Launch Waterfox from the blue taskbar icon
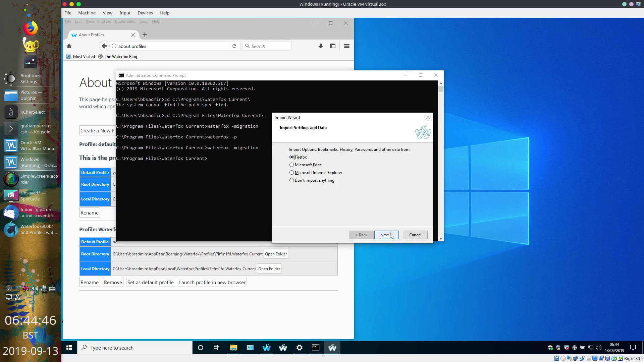The height and width of the screenshot is (362, 644). [267, 348]
